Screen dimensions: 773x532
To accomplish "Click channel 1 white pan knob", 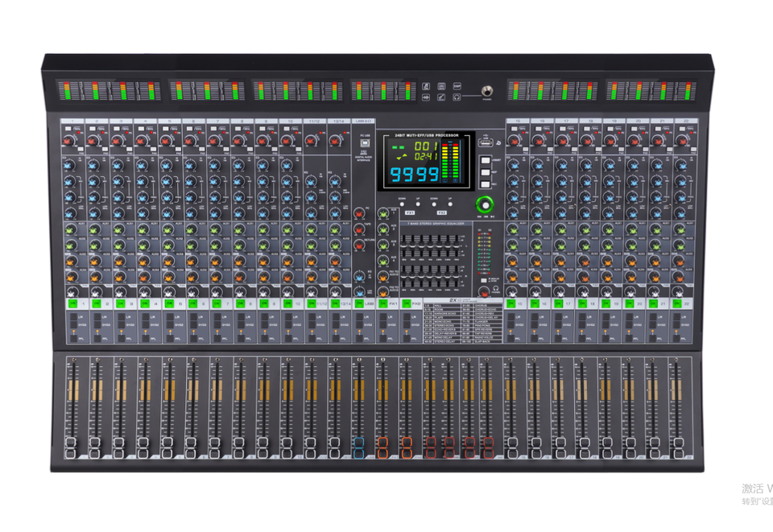I will pyautogui.click(x=71, y=291).
